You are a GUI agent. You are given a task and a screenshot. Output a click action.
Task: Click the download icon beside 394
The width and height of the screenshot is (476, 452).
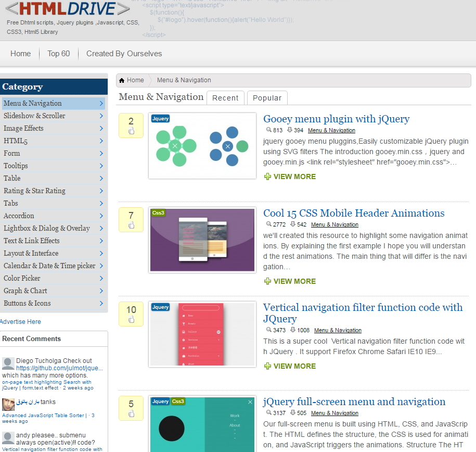tap(290, 130)
